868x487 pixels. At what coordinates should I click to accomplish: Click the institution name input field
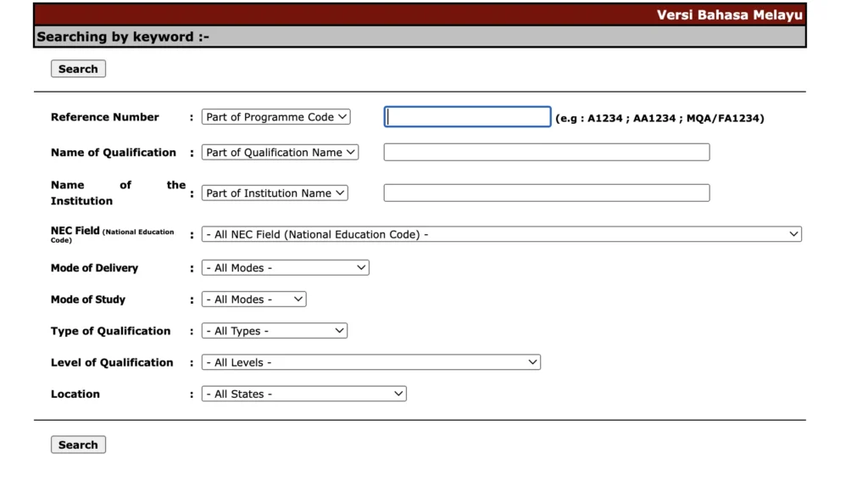click(546, 193)
